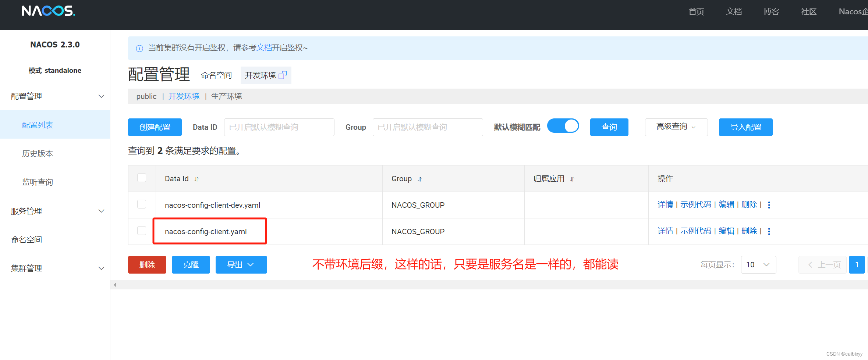Click NACOS_GROUP in the nacos-config-client.yaml row

(x=418, y=232)
